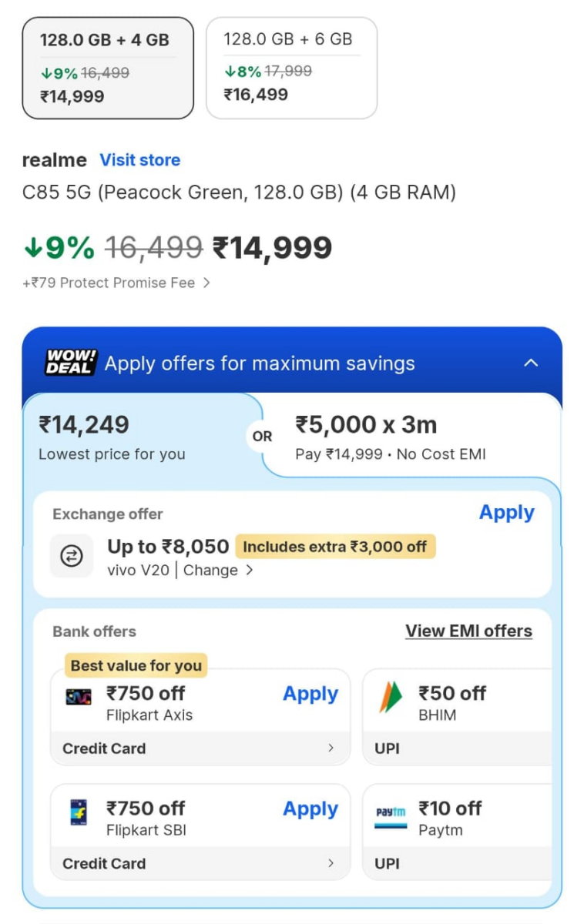Screen dimensions: 584x924
Task: Open View EMI offers
Action: pos(469,631)
